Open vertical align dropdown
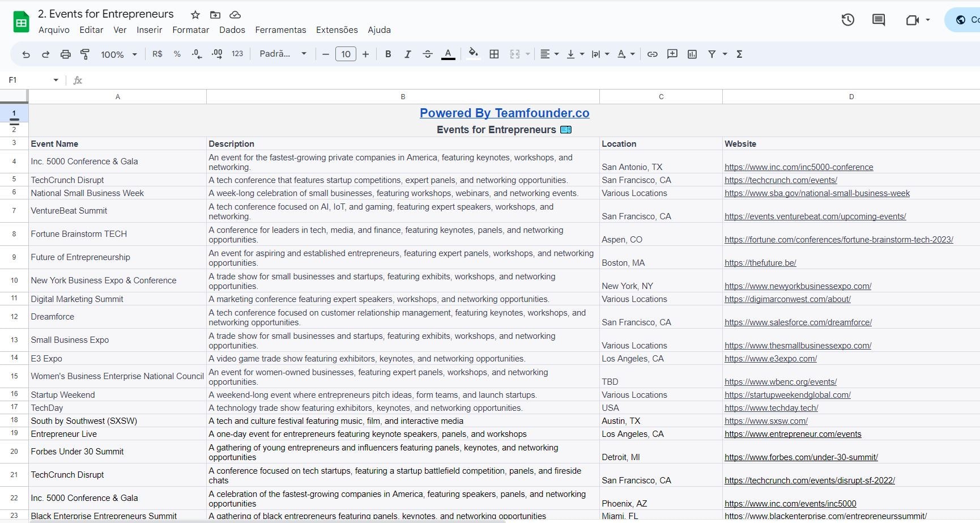Screen dimensions: 980x523 pos(575,54)
